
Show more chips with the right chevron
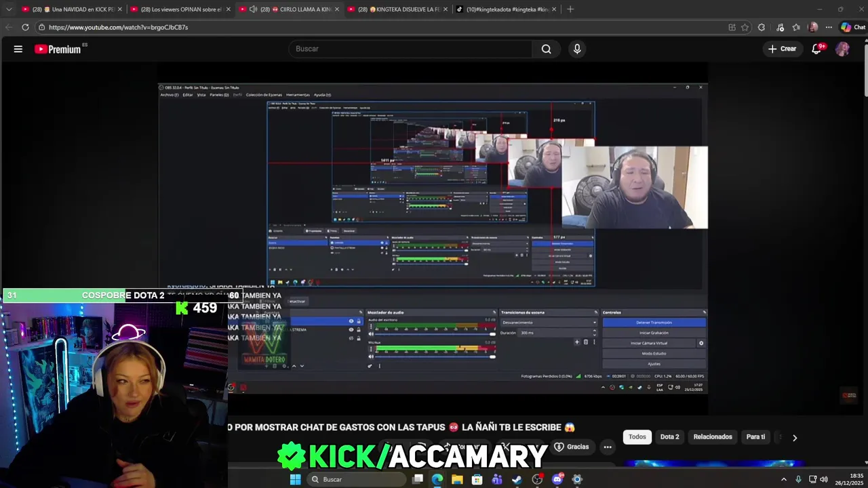pos(795,438)
